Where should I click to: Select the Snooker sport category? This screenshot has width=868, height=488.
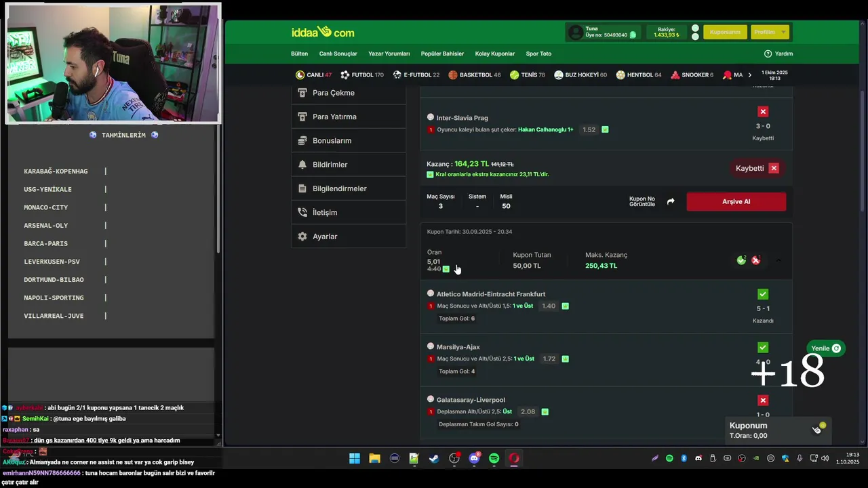(692, 75)
